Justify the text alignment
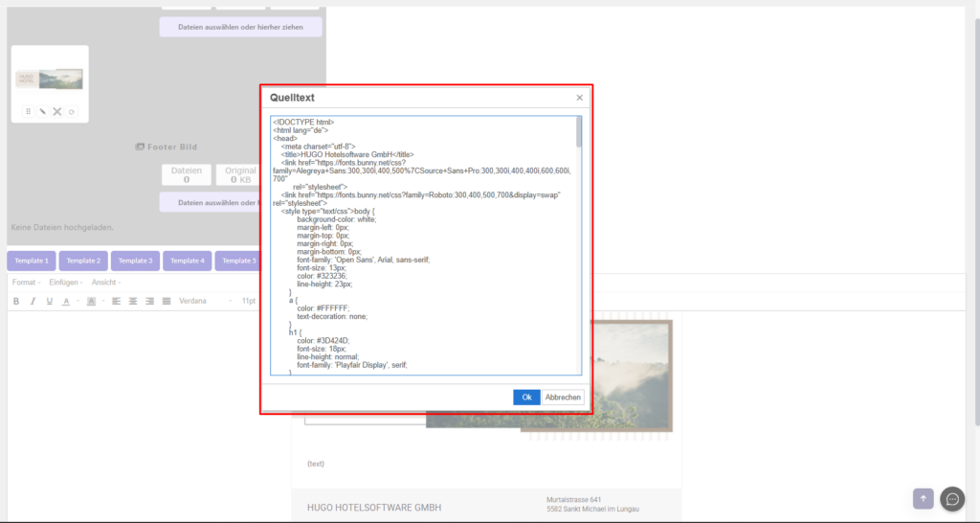This screenshot has width=980, height=523. [x=167, y=301]
